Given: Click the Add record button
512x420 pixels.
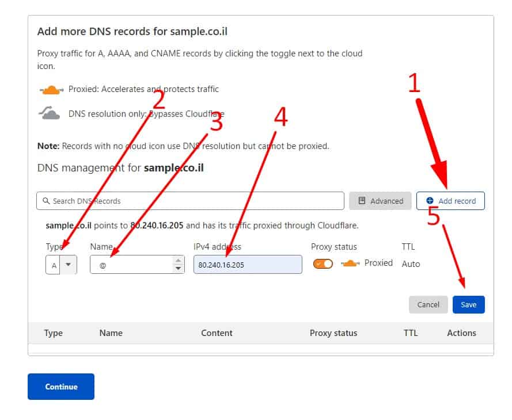Looking at the screenshot, I should tap(450, 201).
